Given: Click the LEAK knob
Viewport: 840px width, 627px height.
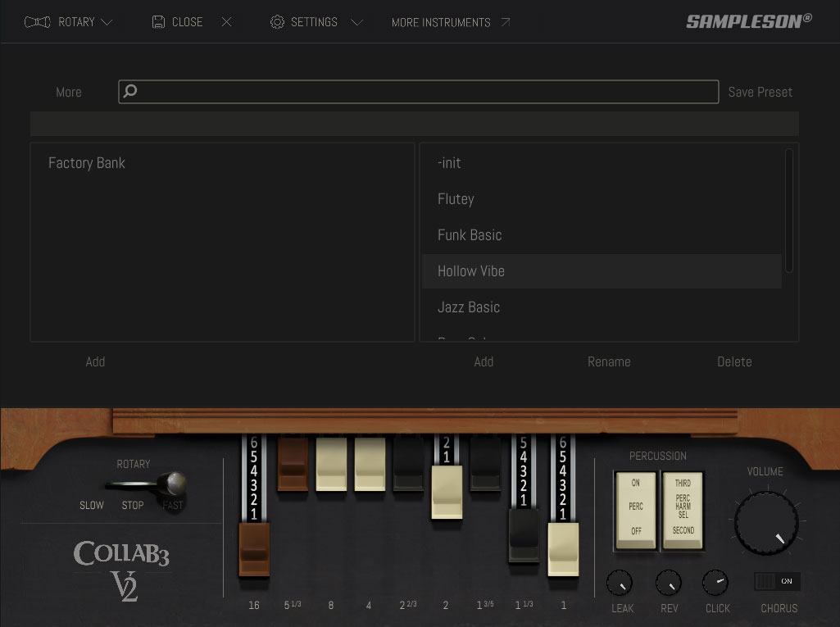Looking at the screenshot, I should [620, 583].
